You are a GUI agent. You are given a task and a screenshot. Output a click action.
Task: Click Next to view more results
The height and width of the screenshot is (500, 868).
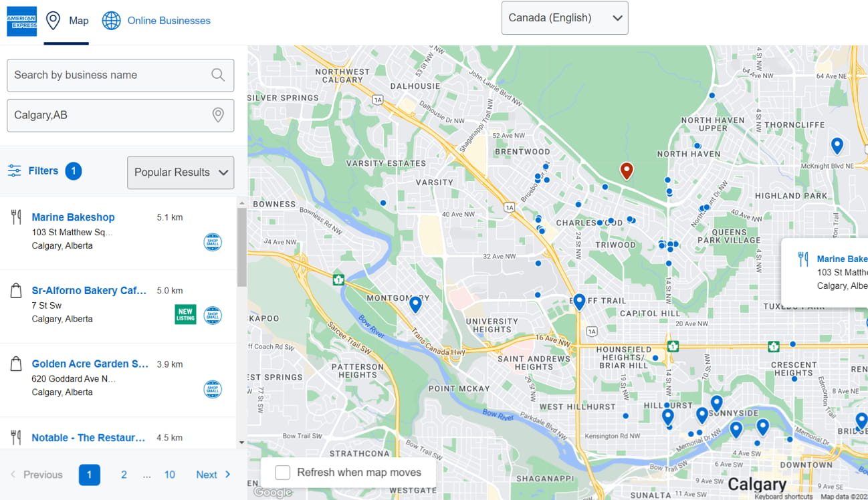(211, 474)
